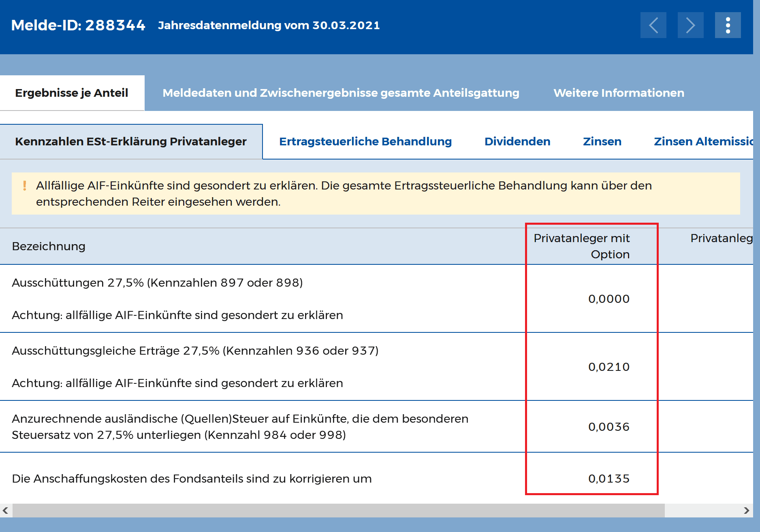Click the horizontal scrollbar thumb
The height and width of the screenshot is (532, 760).
pyautogui.click(x=338, y=511)
